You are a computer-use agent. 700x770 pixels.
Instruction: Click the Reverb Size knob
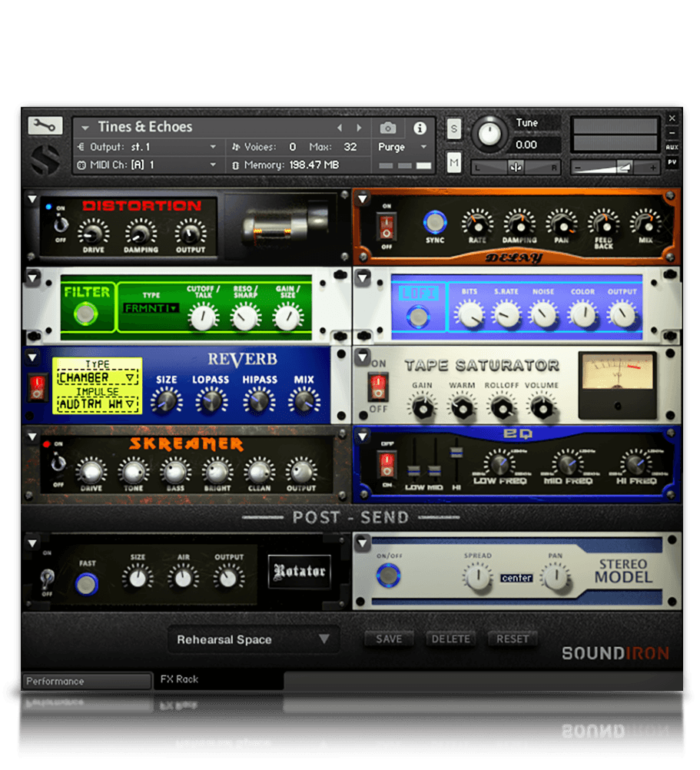coord(167,400)
